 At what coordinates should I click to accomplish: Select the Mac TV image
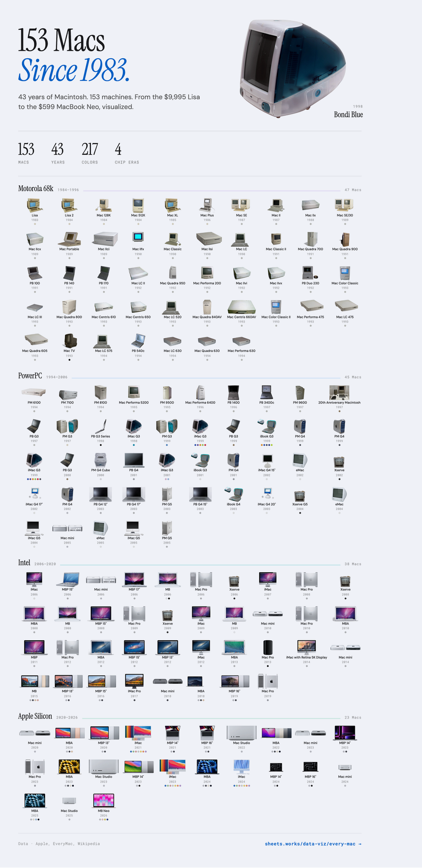[69, 340]
